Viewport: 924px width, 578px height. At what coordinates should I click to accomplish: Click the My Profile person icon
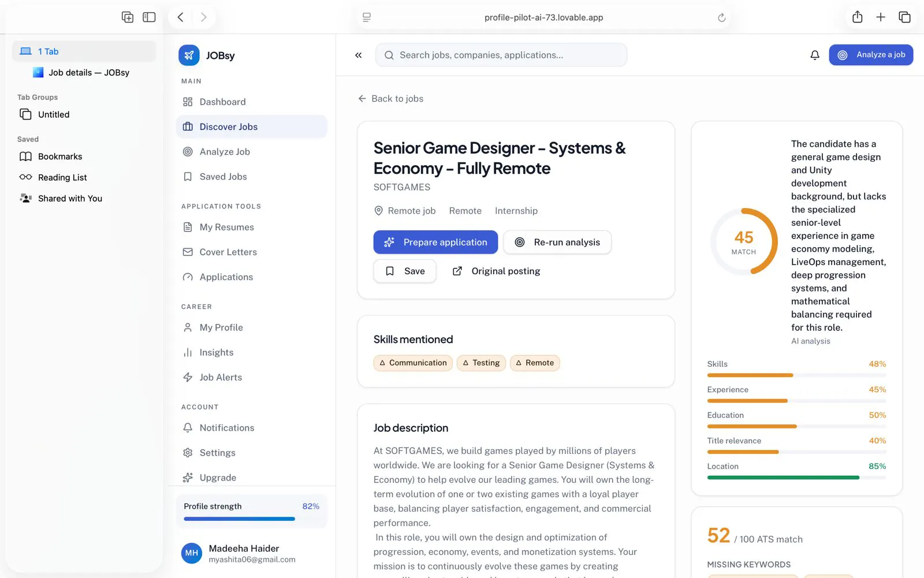[x=188, y=327]
